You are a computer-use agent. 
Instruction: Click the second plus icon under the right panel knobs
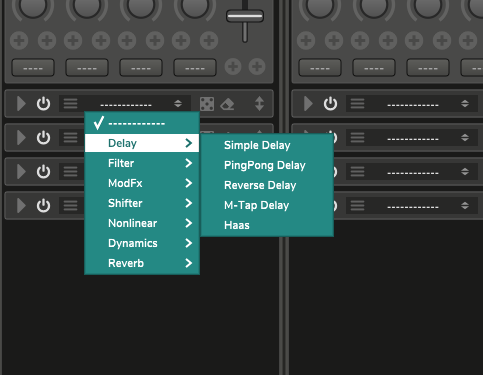coord(334,41)
